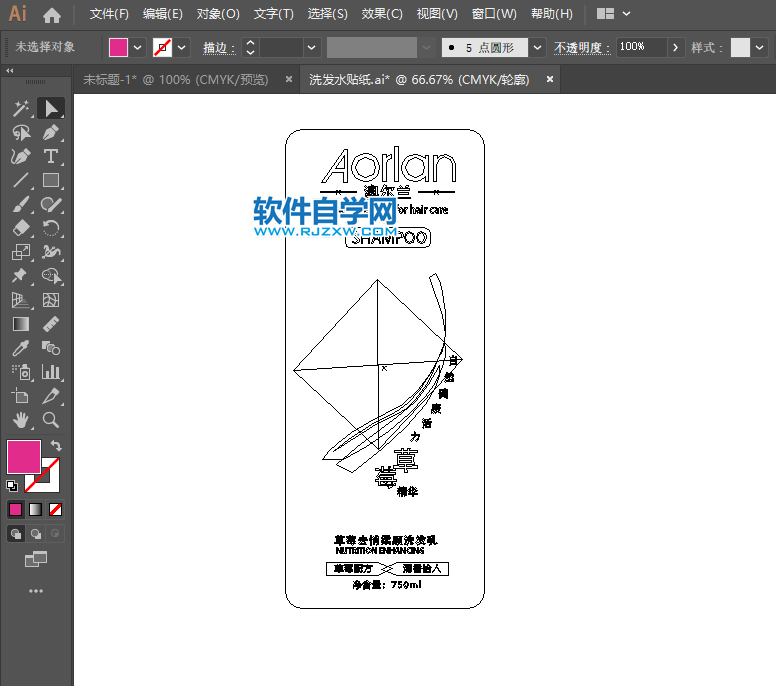Set paint mode to Gradient
776x686 pixels.
36,509
